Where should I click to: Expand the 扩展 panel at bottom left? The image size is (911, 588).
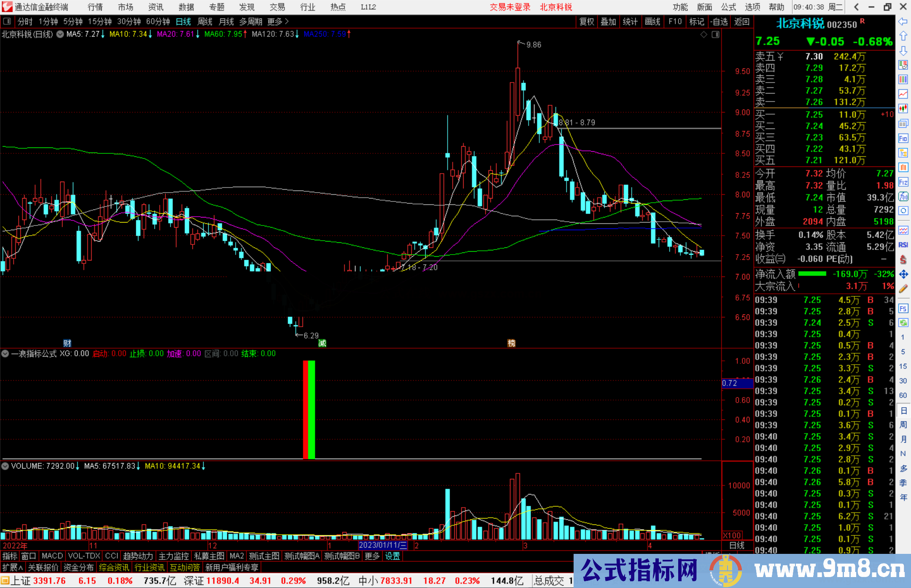pyautogui.click(x=12, y=567)
